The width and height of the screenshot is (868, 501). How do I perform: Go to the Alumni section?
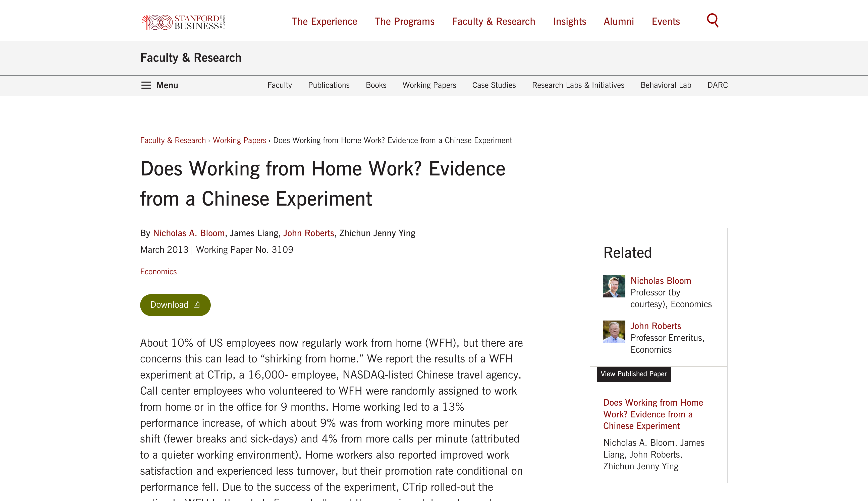tap(618, 21)
